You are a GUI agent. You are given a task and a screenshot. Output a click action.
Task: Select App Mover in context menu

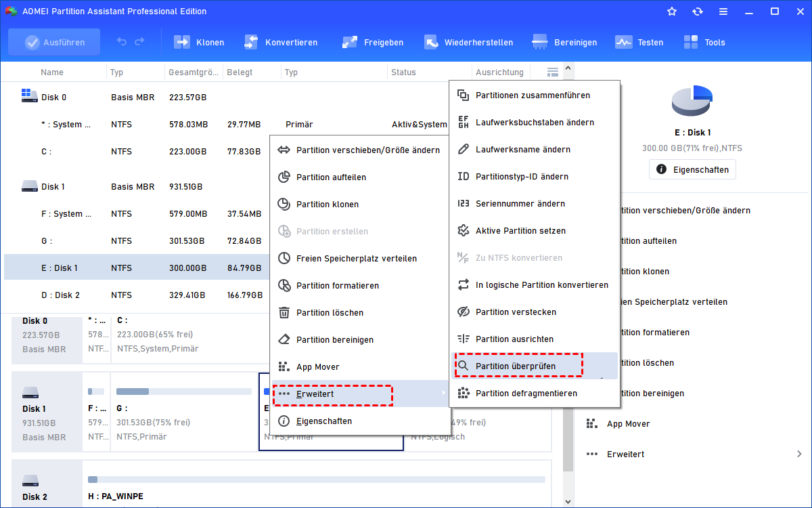coord(359,367)
